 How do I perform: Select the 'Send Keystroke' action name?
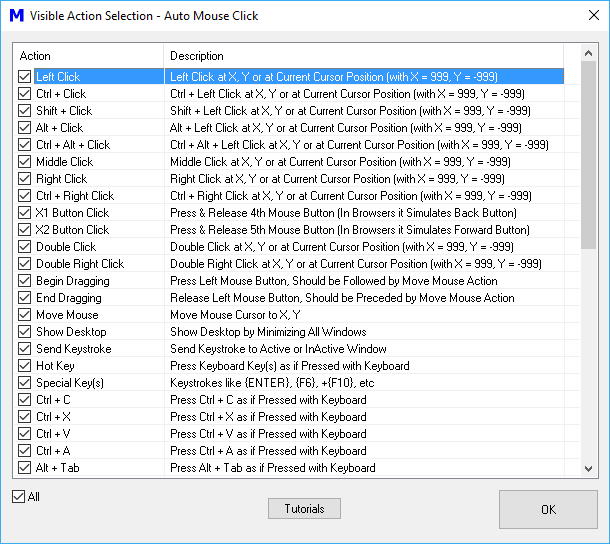tap(74, 349)
